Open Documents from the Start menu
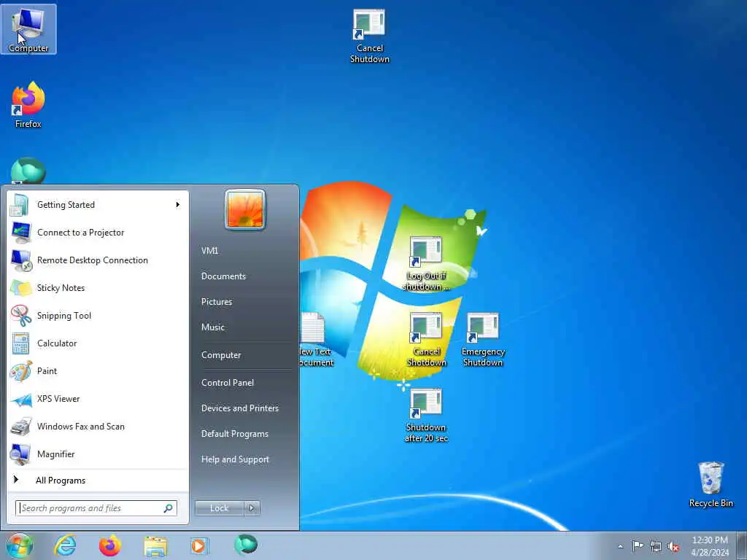The height and width of the screenshot is (560, 747). point(223,276)
